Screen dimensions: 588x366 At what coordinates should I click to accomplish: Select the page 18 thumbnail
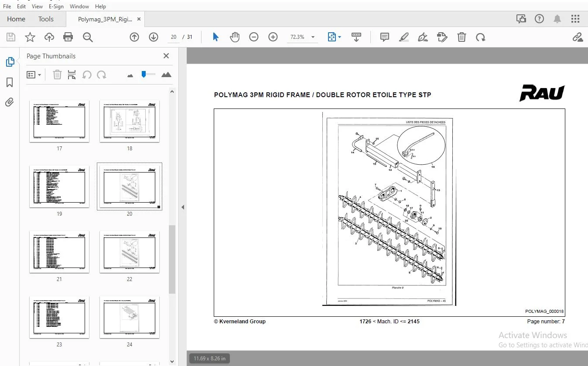[x=130, y=121]
